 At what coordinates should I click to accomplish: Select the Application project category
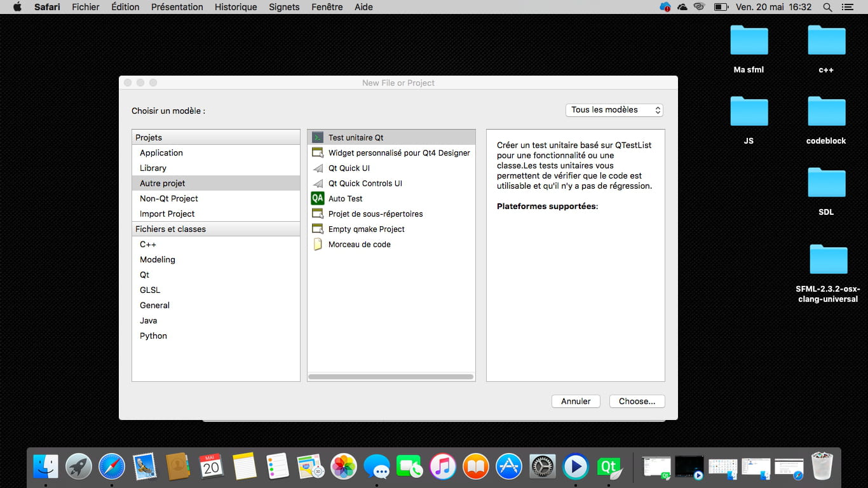(x=216, y=152)
